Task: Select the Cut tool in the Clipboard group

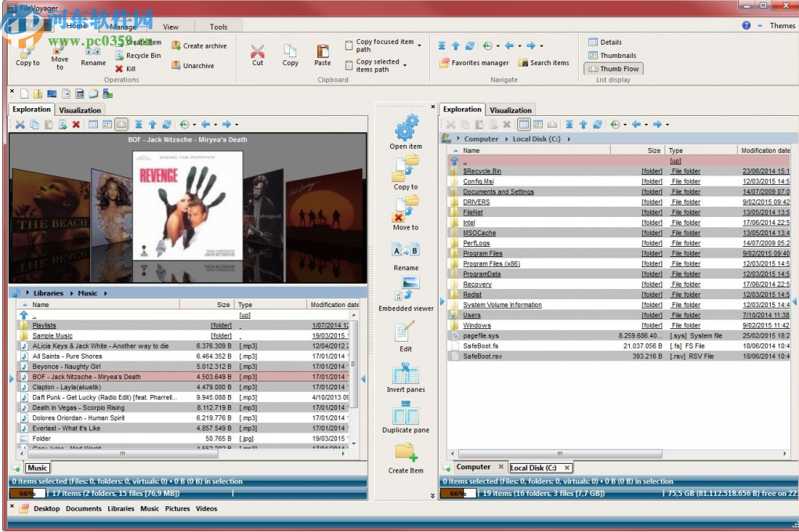Action: (258, 55)
